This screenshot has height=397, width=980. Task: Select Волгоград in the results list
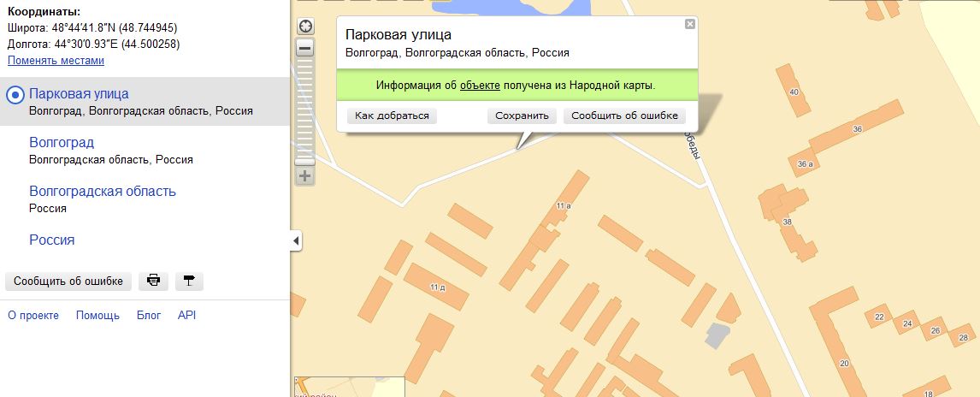point(62,142)
